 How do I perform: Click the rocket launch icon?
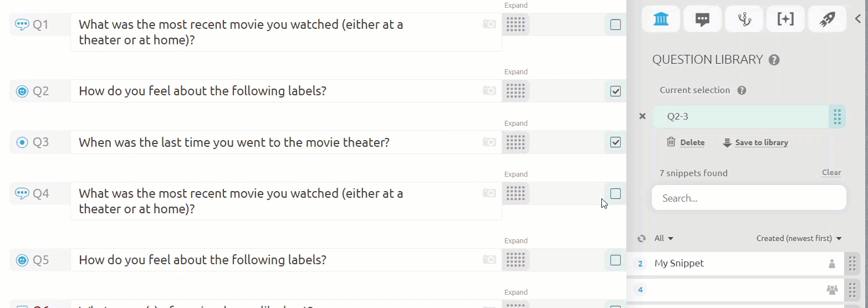pyautogui.click(x=827, y=19)
